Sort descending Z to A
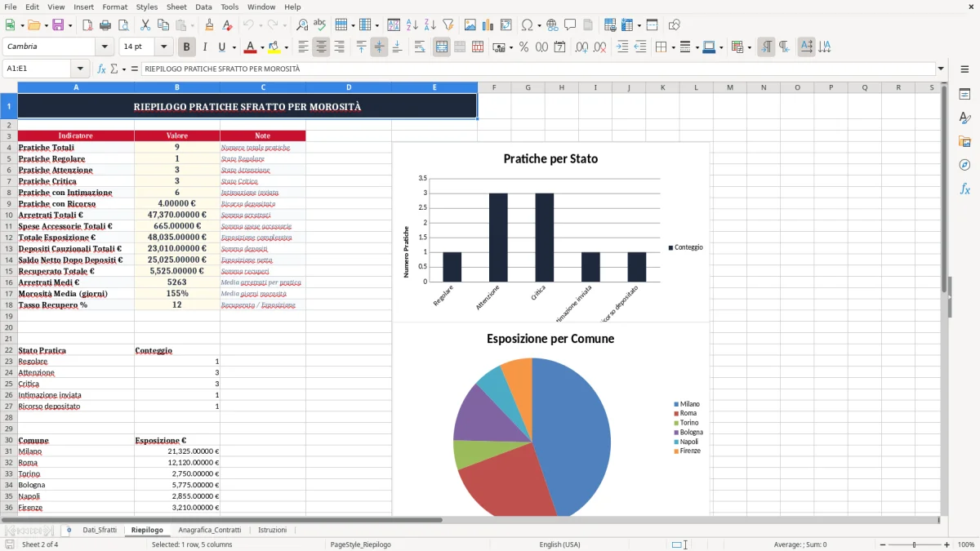 [x=430, y=25]
